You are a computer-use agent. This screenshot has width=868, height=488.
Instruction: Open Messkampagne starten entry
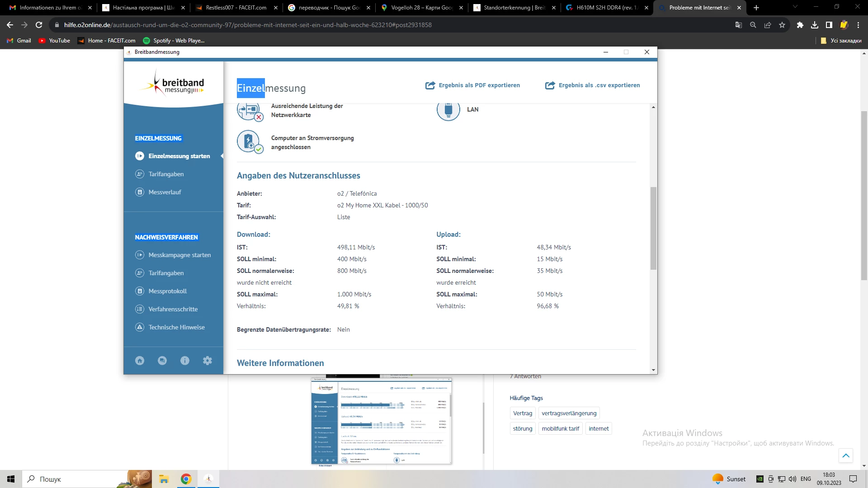coord(179,255)
